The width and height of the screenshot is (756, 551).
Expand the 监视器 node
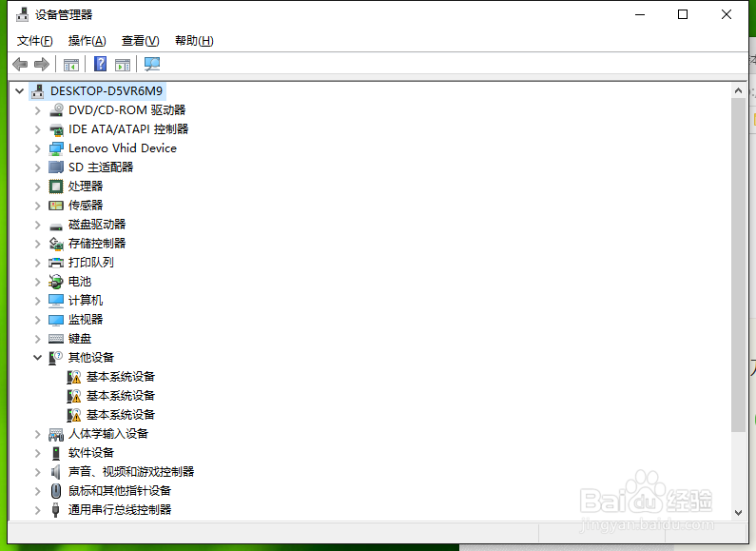pos(38,320)
